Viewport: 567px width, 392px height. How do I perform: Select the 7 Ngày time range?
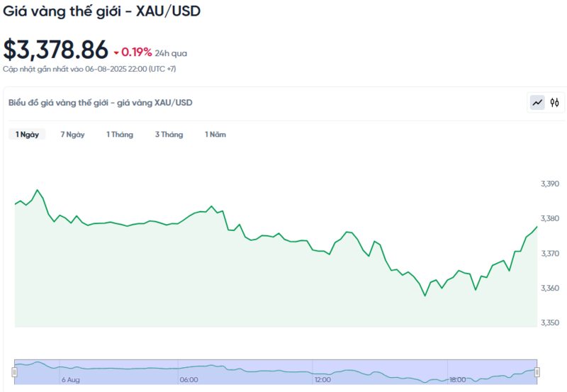coord(72,135)
